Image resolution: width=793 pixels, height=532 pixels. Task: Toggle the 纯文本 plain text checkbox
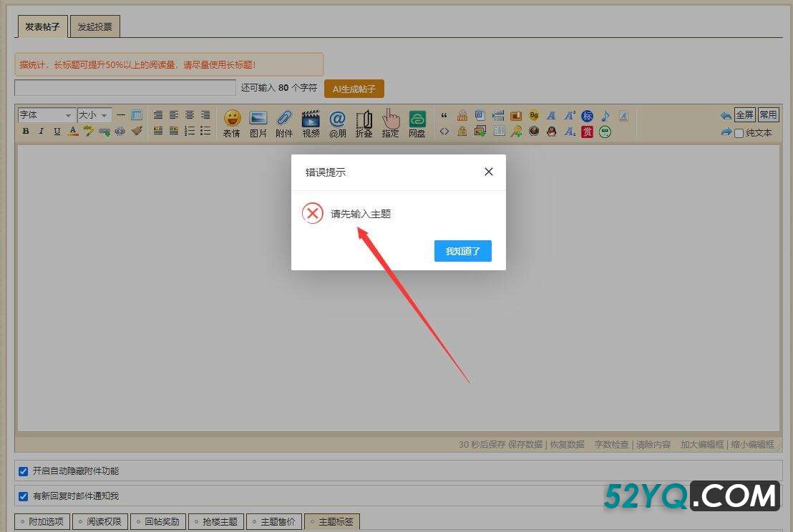coord(739,133)
